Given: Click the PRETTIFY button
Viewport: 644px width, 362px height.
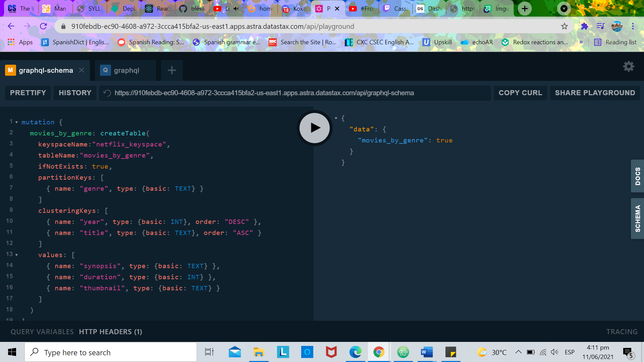Looking at the screenshot, I should [28, 93].
